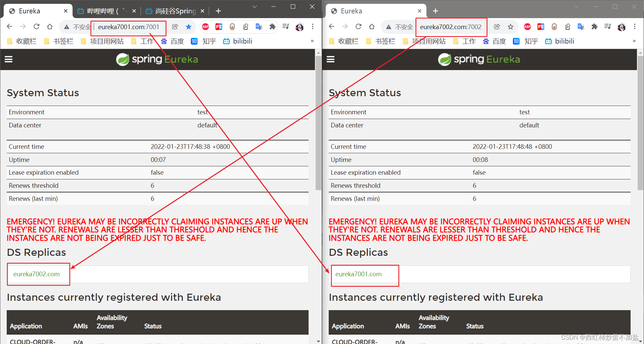Screen dimensions: 644x344
Task: Close the 尚硅谷Spring tab
Action: (x=203, y=11)
